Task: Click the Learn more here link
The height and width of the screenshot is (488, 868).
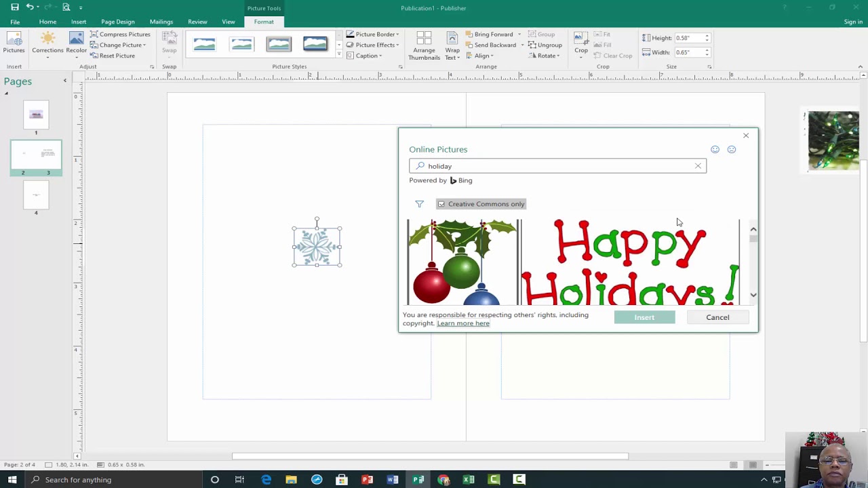Action: point(463,323)
